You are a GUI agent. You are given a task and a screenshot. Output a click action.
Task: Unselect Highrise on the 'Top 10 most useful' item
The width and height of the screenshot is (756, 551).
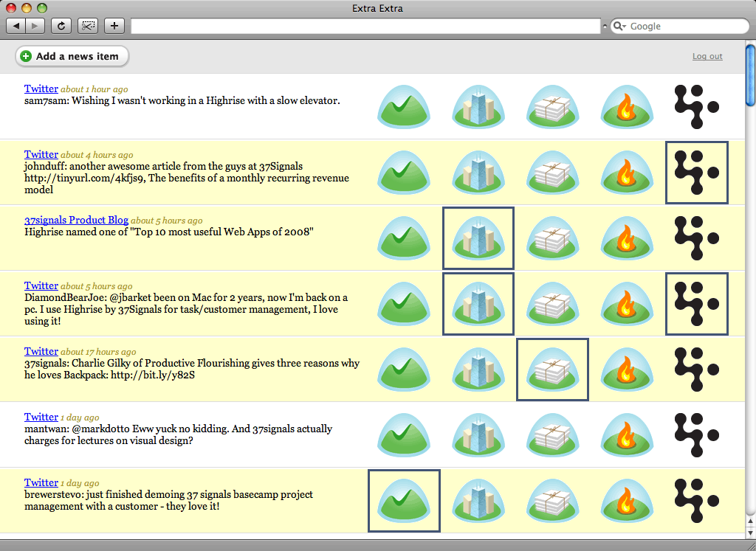pos(478,238)
